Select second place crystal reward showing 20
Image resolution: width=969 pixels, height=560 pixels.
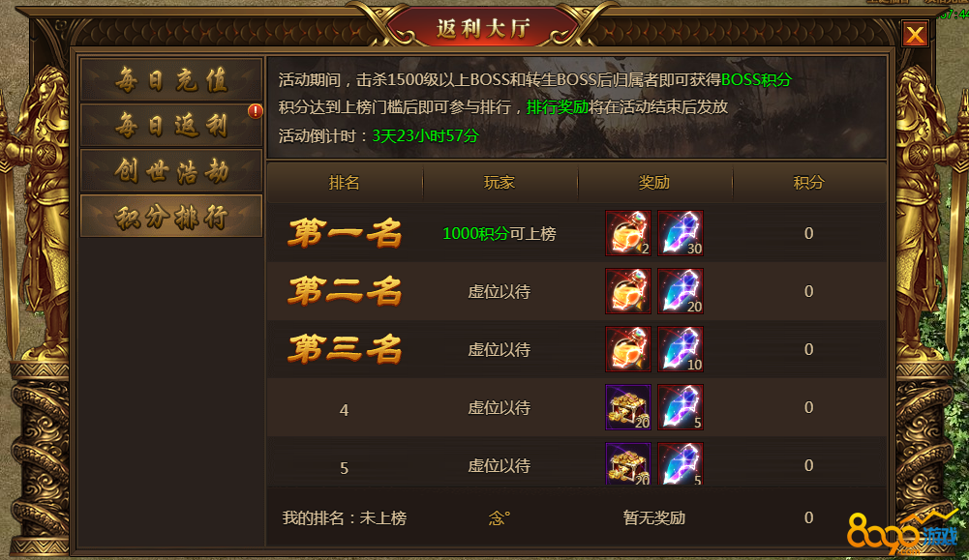coord(681,291)
